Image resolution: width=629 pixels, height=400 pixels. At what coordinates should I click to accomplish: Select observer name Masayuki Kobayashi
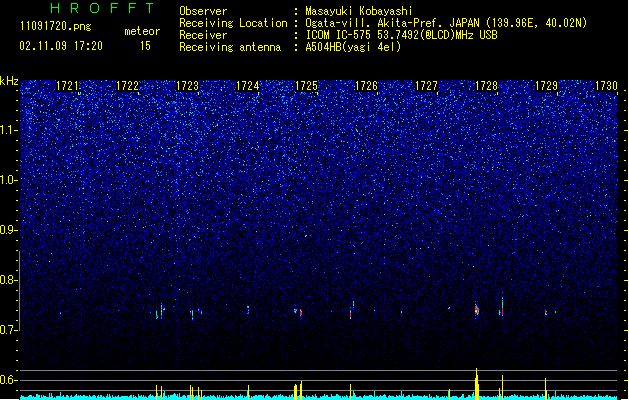click(359, 11)
